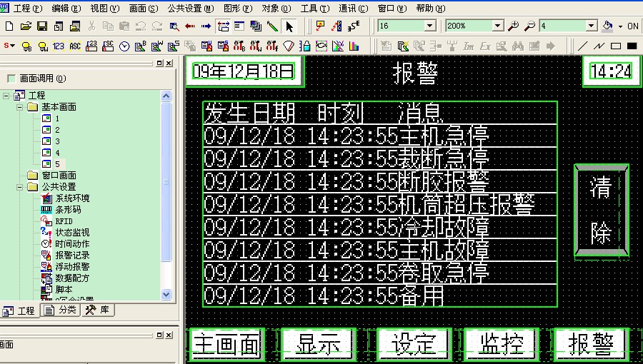Collapse the 公共设置 tree node
This screenshot has height=364, width=643.
point(20,186)
